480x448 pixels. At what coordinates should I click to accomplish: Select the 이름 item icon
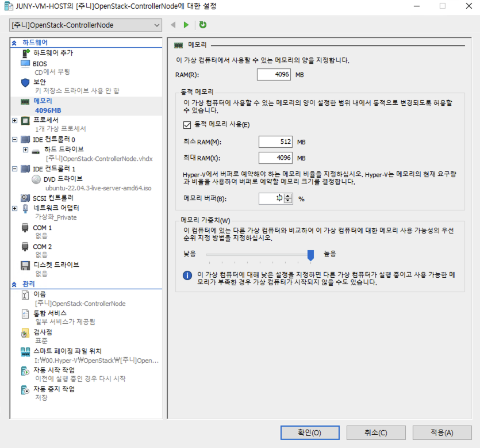pos(25,295)
